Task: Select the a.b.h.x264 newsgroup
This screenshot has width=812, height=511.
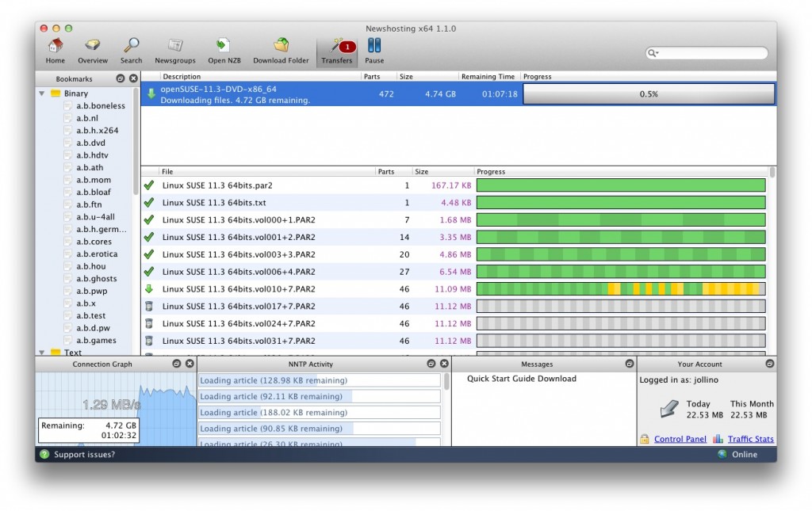Action: 98,131
